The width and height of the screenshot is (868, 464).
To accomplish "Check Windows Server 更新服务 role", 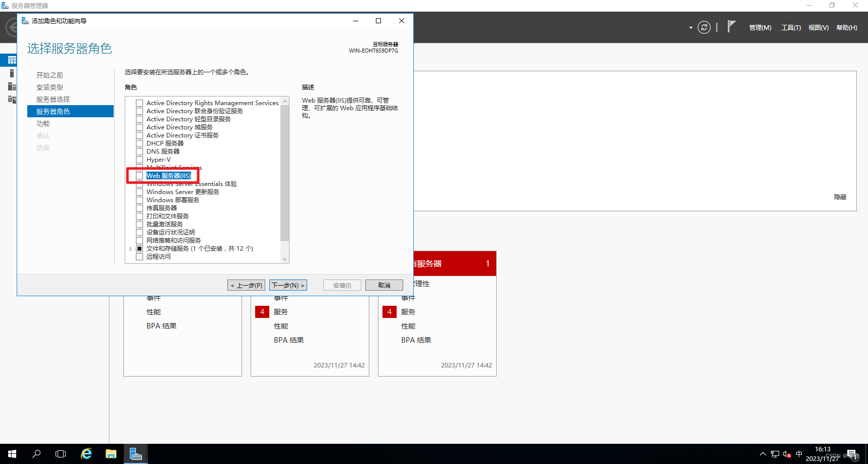I will pos(139,192).
